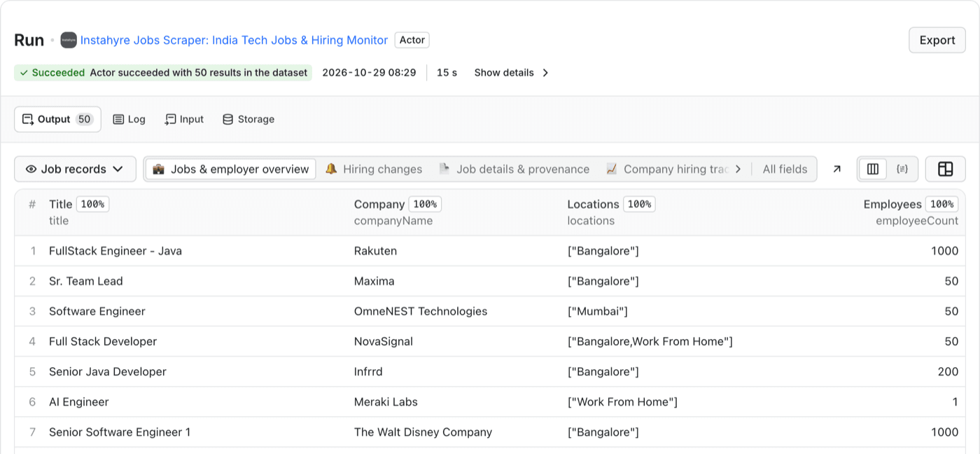Switch to table view toggle
Screen dimensions: 980x454
[x=873, y=169]
